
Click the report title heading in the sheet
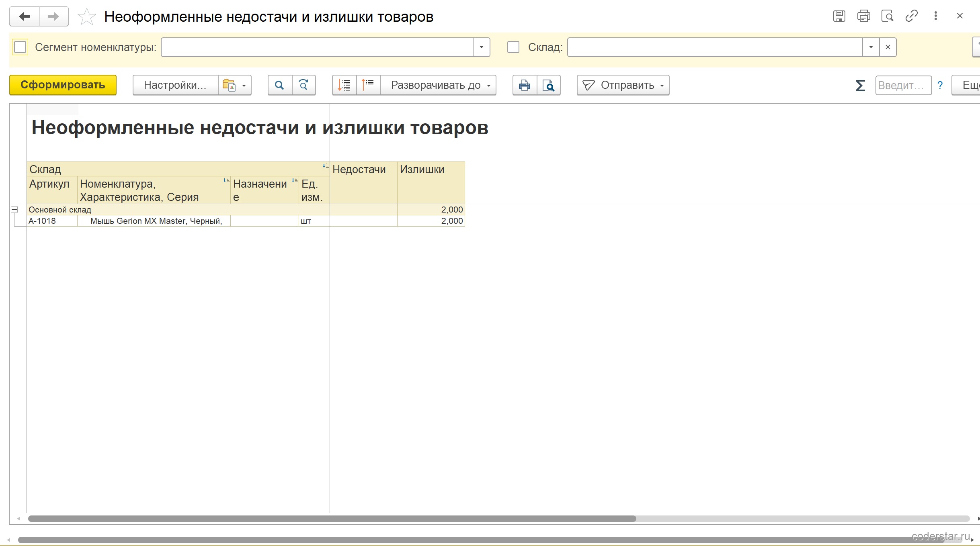click(x=260, y=128)
